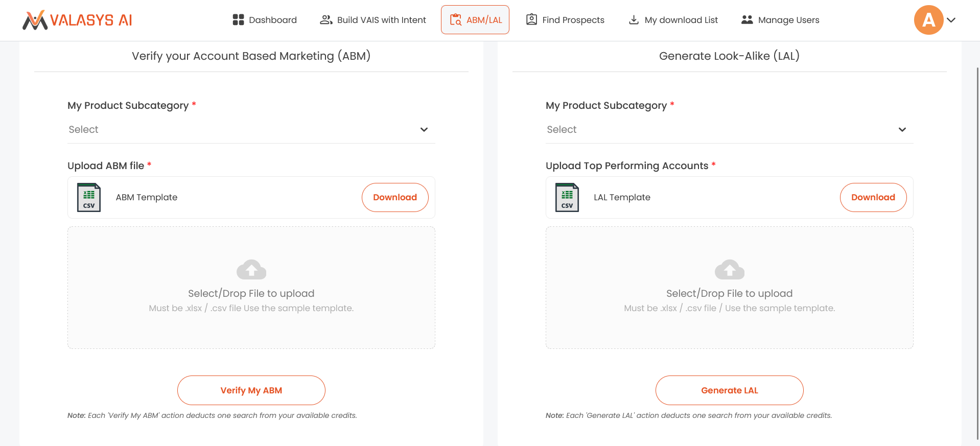Click the LAL Template CSV file icon
Viewport: 980px width, 446px height.
[x=567, y=197]
